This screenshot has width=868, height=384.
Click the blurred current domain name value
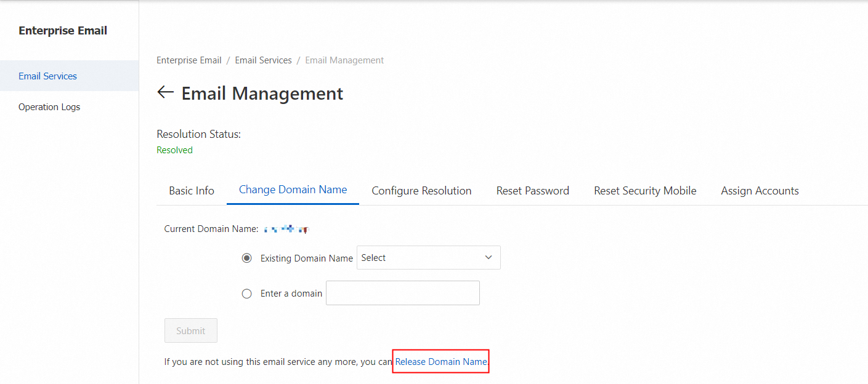coord(286,229)
